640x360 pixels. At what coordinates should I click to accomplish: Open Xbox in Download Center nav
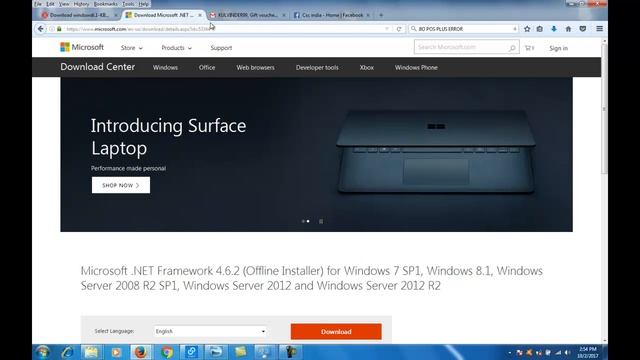point(367,67)
